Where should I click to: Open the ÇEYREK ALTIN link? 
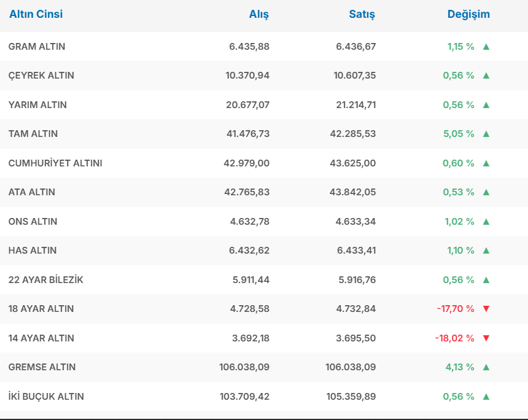pos(41,76)
